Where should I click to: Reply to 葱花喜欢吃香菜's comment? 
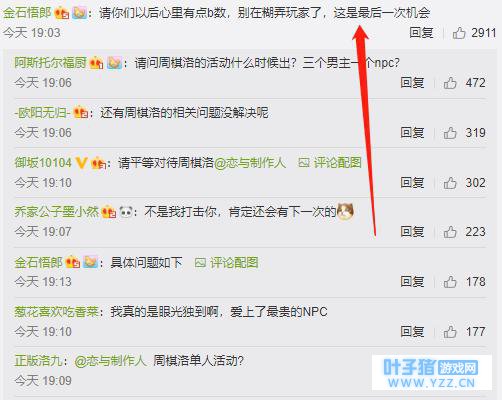[x=412, y=332]
